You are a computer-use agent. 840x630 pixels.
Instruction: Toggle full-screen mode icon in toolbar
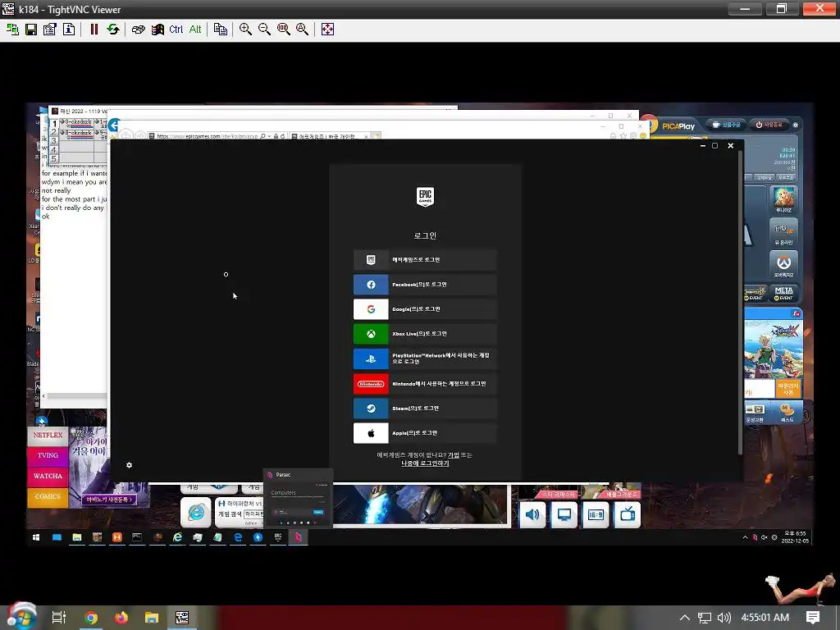pos(327,30)
